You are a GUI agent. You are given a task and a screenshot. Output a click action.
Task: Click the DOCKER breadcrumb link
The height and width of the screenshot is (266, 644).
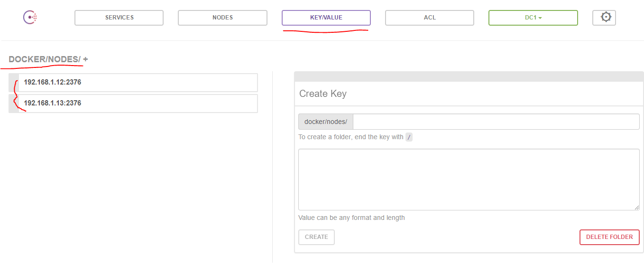point(27,59)
